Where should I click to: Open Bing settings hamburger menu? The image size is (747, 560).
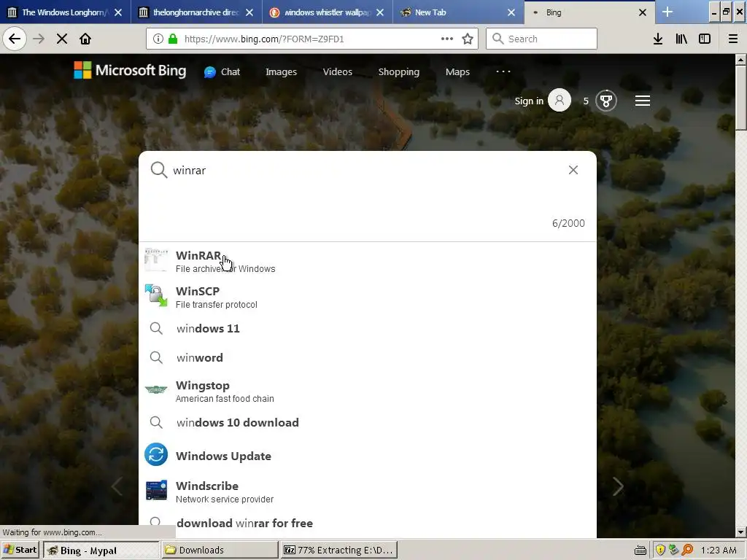tap(642, 101)
